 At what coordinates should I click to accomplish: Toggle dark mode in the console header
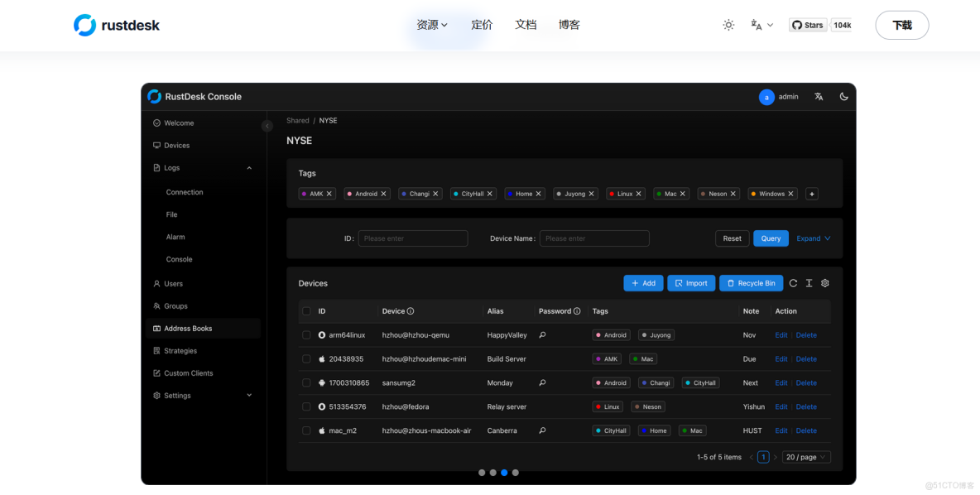[x=843, y=96]
